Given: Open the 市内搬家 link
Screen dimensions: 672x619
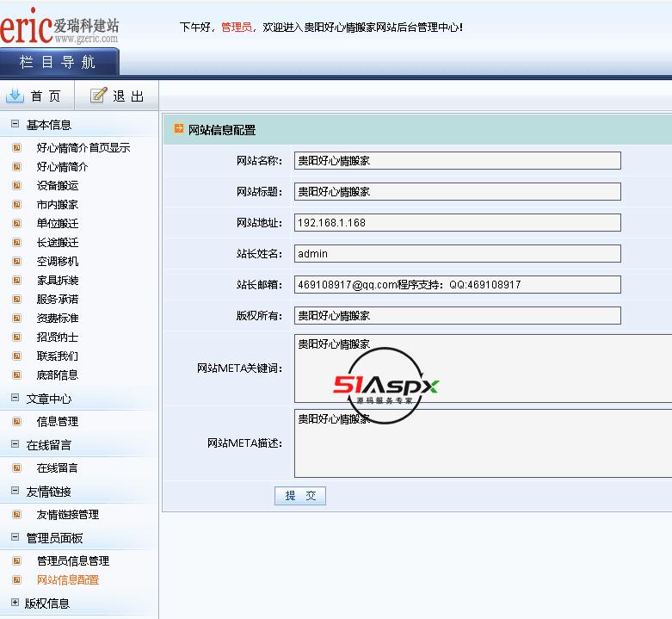Looking at the screenshot, I should click(x=58, y=205).
